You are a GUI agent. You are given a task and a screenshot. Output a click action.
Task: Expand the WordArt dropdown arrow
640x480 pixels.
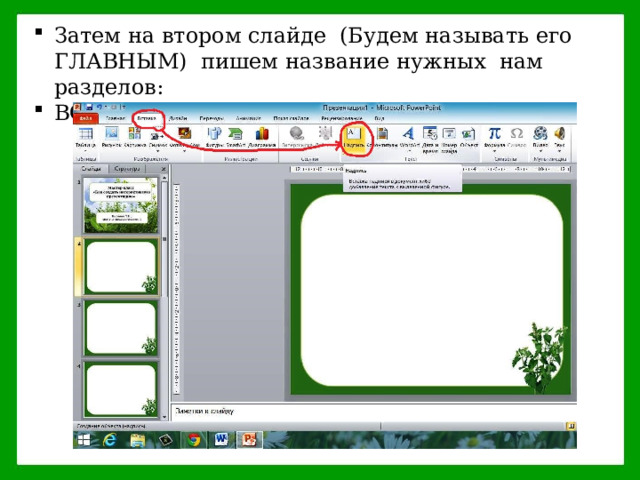pos(409,151)
